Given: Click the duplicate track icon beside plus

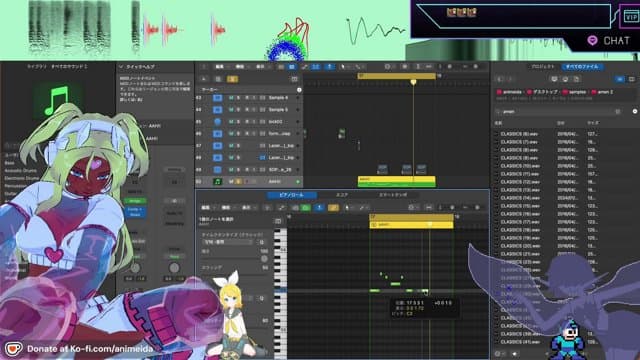Looking at the screenshot, I should point(218,79).
